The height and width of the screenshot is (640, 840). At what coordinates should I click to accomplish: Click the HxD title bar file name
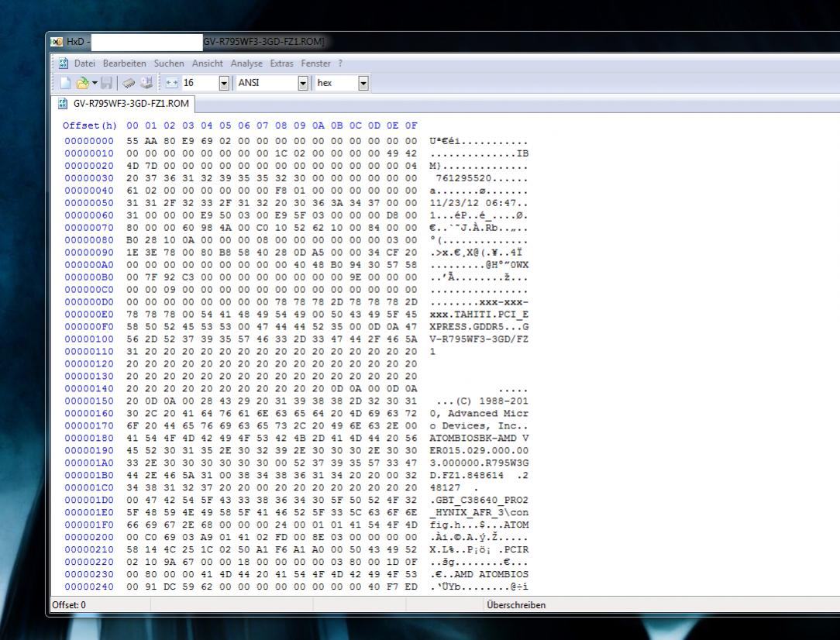click(263, 41)
